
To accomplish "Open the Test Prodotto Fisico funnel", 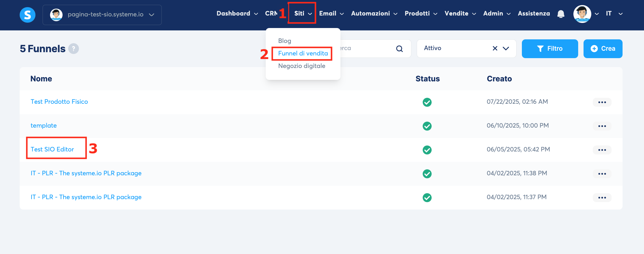I will pyautogui.click(x=59, y=102).
